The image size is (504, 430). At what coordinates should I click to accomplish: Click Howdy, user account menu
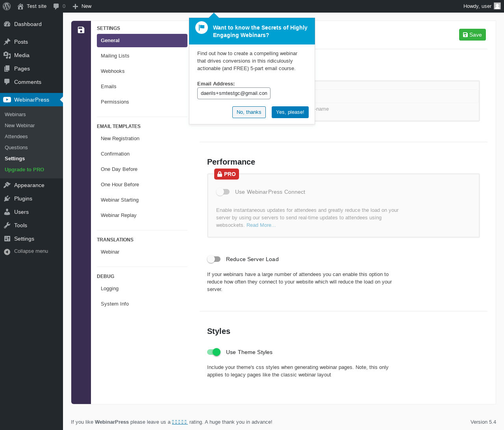coord(482,6)
